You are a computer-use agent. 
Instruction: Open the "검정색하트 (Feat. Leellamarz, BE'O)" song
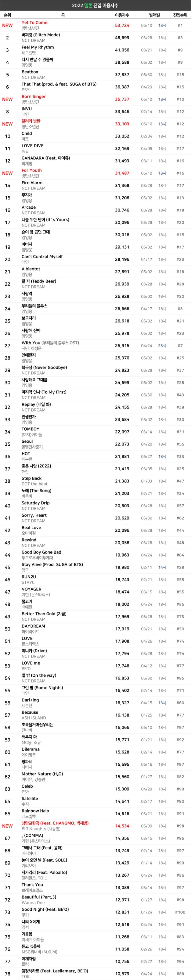[x=54, y=971]
